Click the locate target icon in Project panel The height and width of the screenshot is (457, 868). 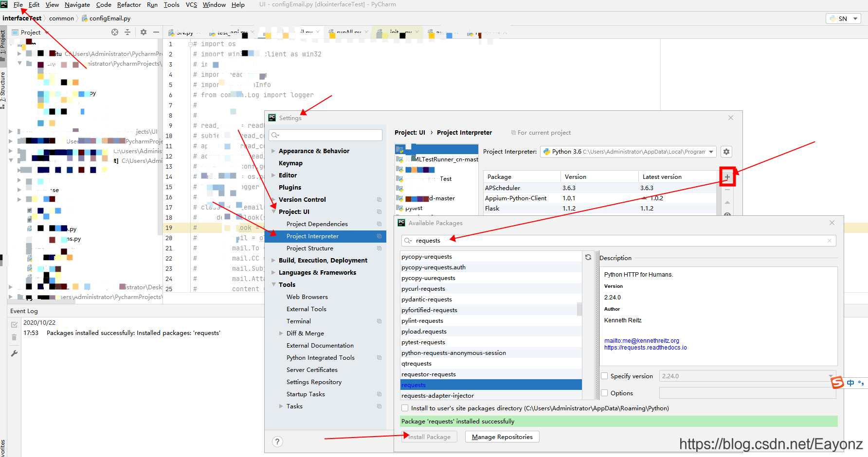pyautogui.click(x=115, y=32)
